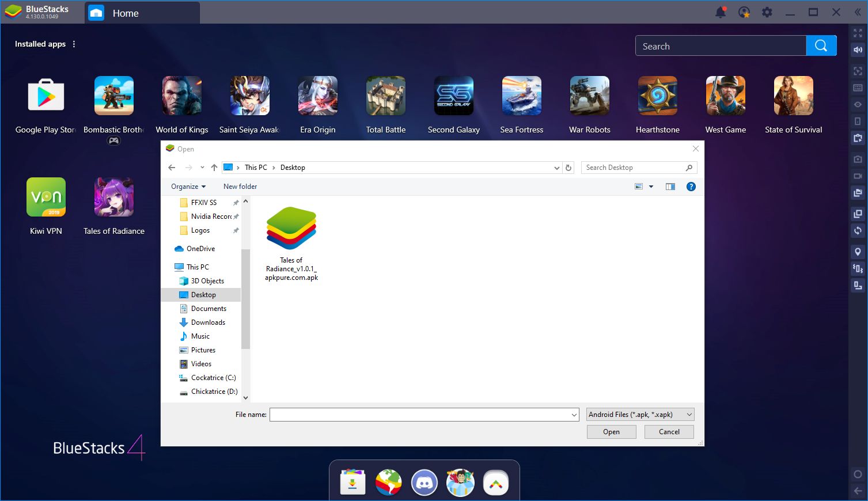This screenshot has height=501, width=868.
Task: Launch Hearthstone app
Action: (x=658, y=96)
